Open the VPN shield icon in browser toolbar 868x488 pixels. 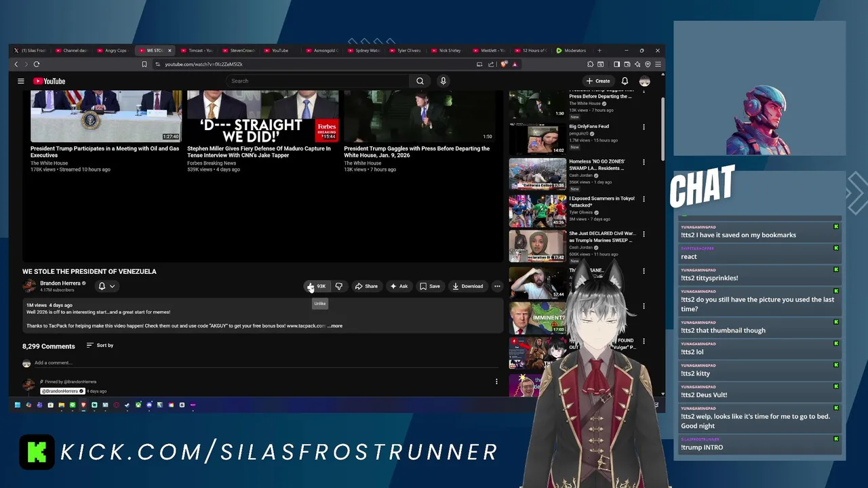[648, 64]
